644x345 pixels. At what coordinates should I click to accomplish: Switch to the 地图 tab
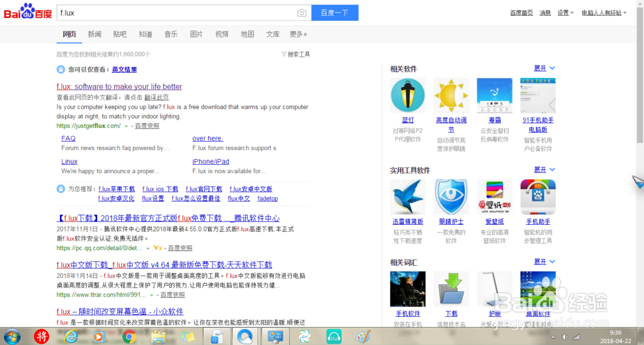(x=247, y=34)
